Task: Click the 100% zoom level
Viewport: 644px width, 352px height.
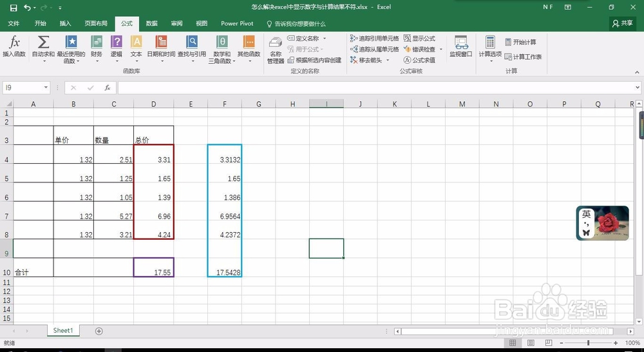Action: [x=632, y=342]
